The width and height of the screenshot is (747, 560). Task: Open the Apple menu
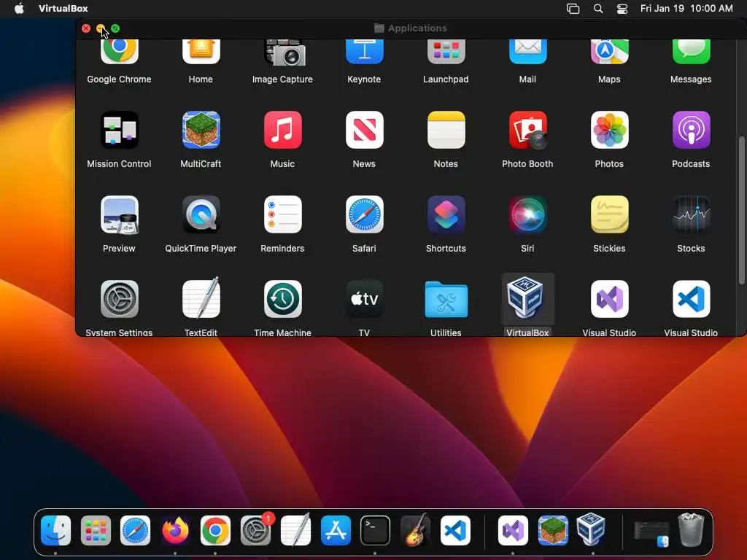coord(19,8)
